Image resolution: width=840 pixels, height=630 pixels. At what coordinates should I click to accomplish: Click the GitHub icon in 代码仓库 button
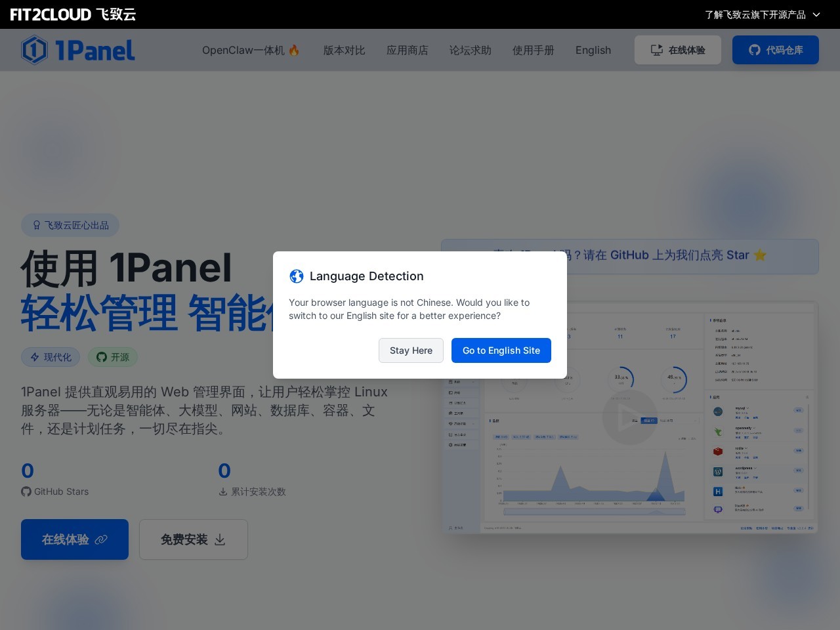pos(755,50)
